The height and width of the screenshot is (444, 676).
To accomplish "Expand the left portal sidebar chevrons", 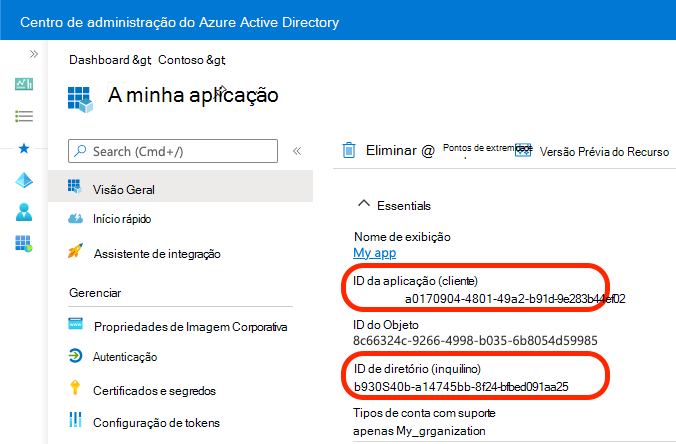I will click(34, 54).
